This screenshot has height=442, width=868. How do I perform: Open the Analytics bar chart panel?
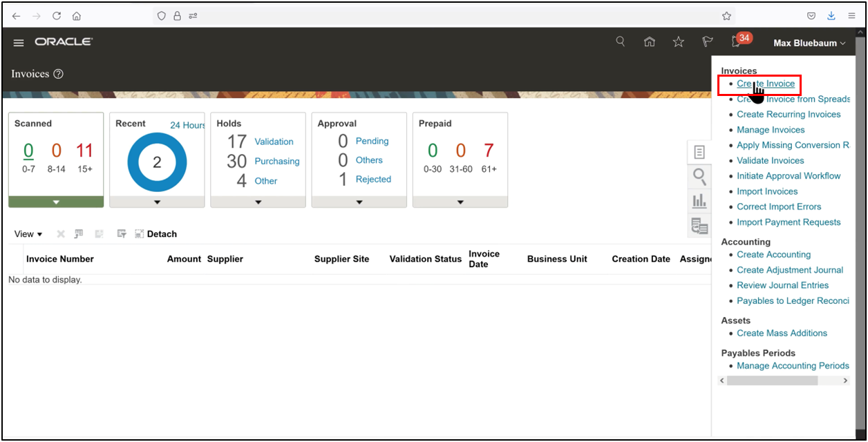tap(699, 202)
